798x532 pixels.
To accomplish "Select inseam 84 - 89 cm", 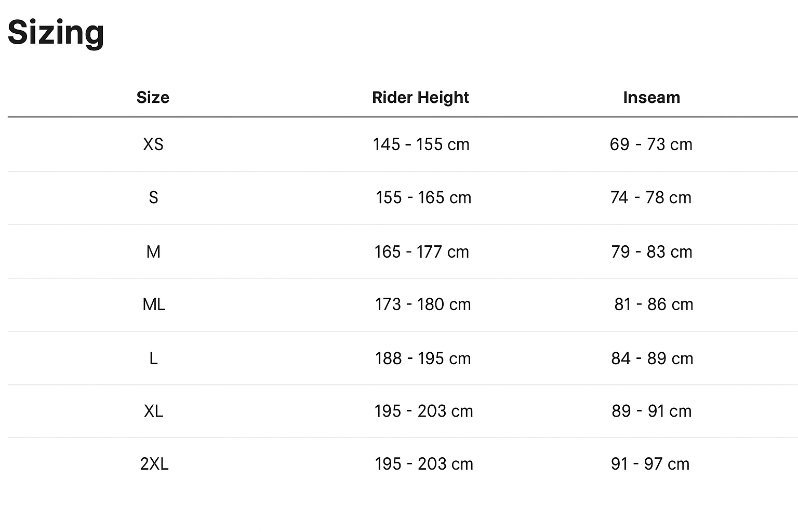I will tap(652, 358).
